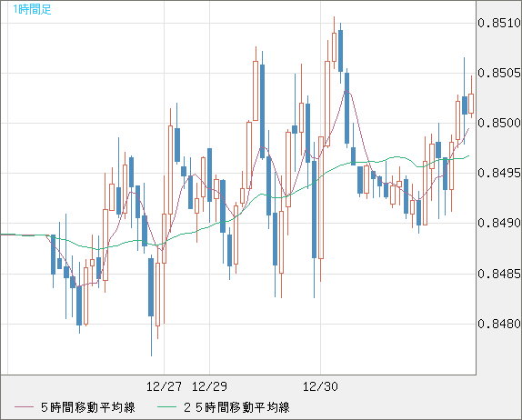Click the 0.8505 price axis label
The width and height of the screenshot is (522, 420).
point(499,73)
